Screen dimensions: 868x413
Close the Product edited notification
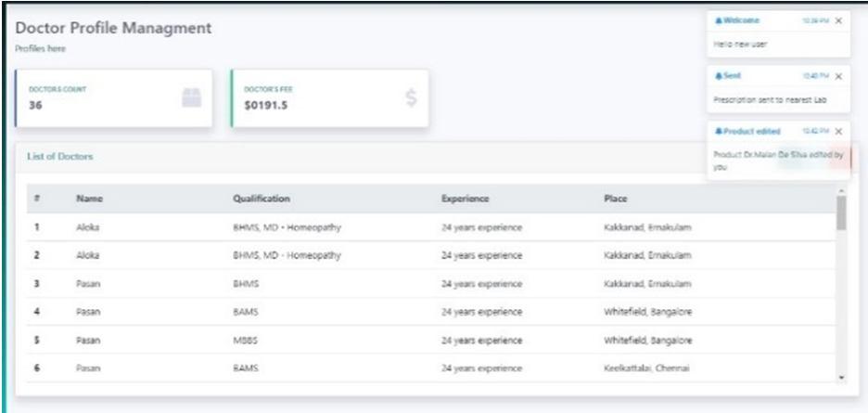(x=838, y=132)
